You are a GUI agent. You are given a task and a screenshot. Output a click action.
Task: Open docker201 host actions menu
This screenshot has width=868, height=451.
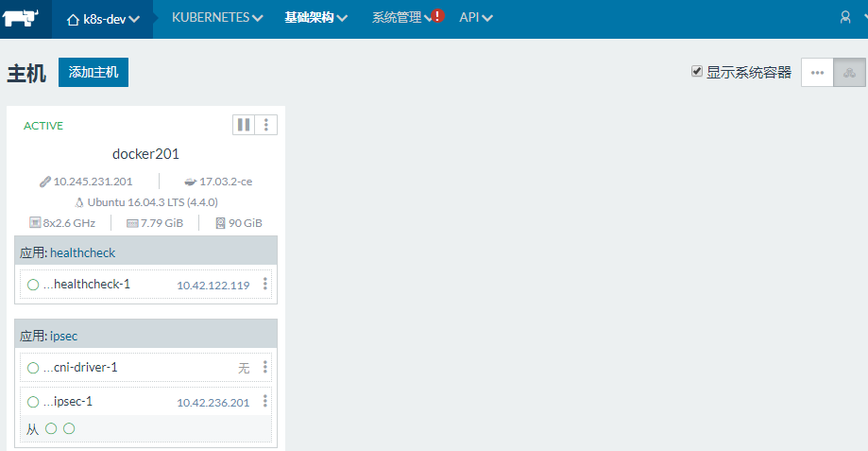point(266,125)
